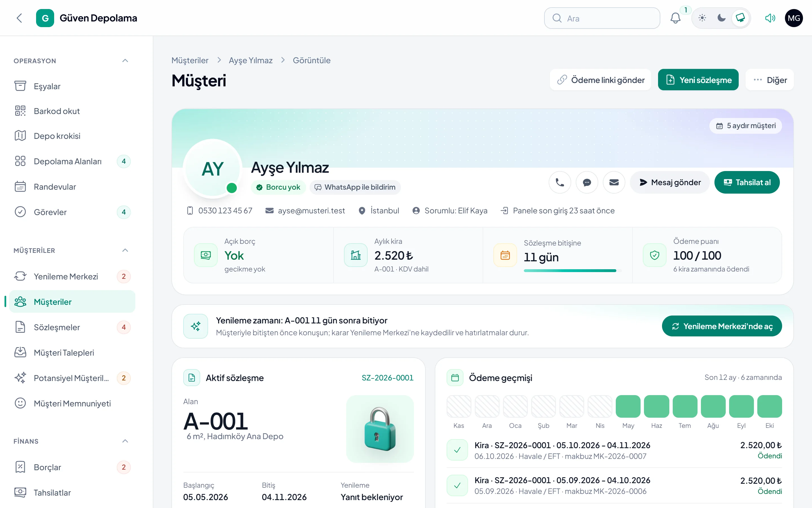Collapse the FİNANS sidebar section
Viewport: 812px width, 508px height.
click(x=125, y=441)
